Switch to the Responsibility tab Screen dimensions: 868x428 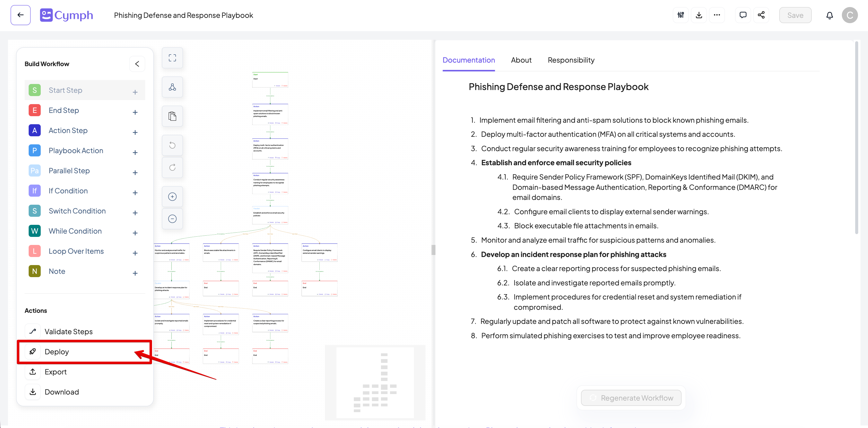coord(571,60)
